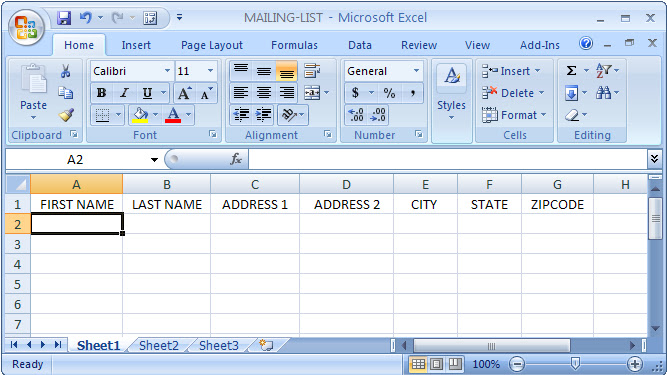The height and width of the screenshot is (375, 667).
Task: Decrease decimal places
Action: pos(378,115)
